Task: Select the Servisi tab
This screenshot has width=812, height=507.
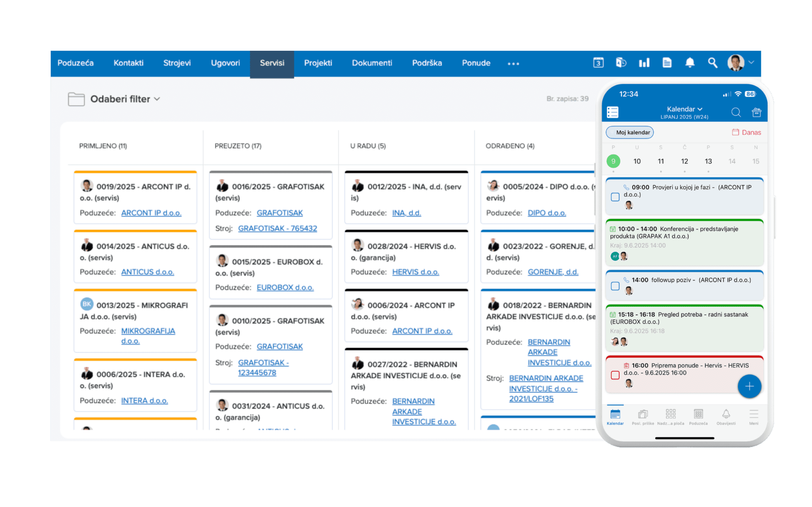Action: click(x=272, y=63)
